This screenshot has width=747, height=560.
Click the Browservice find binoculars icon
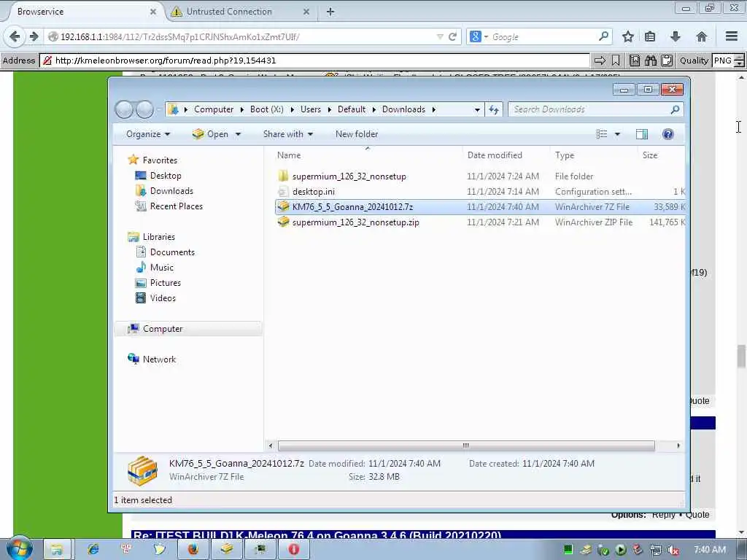click(651, 61)
